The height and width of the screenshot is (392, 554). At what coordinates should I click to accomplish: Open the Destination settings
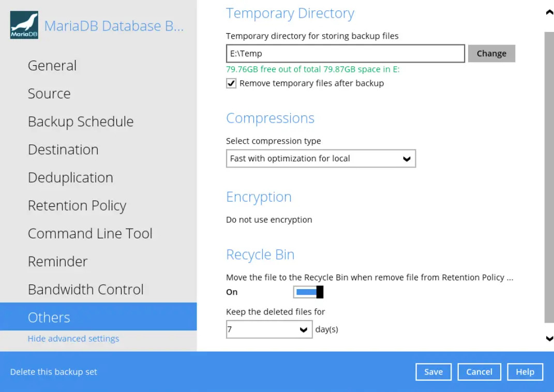tap(63, 149)
